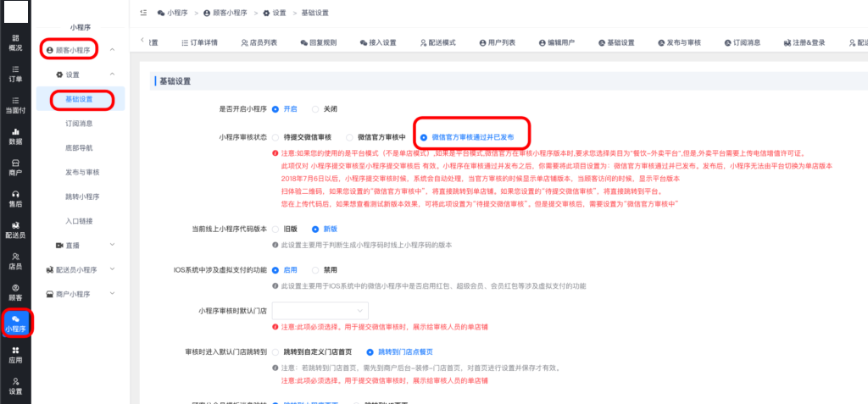Open 商户 merchants in left sidebar

15,167
